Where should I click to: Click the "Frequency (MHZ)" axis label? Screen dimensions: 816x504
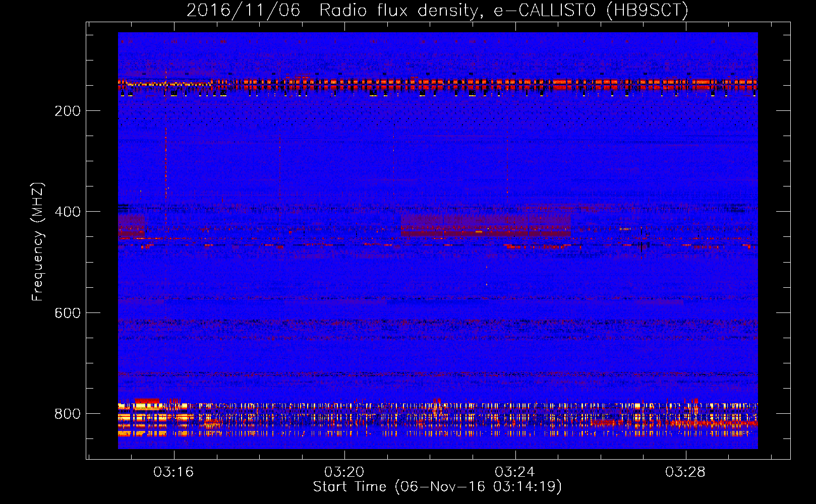[x=38, y=242]
